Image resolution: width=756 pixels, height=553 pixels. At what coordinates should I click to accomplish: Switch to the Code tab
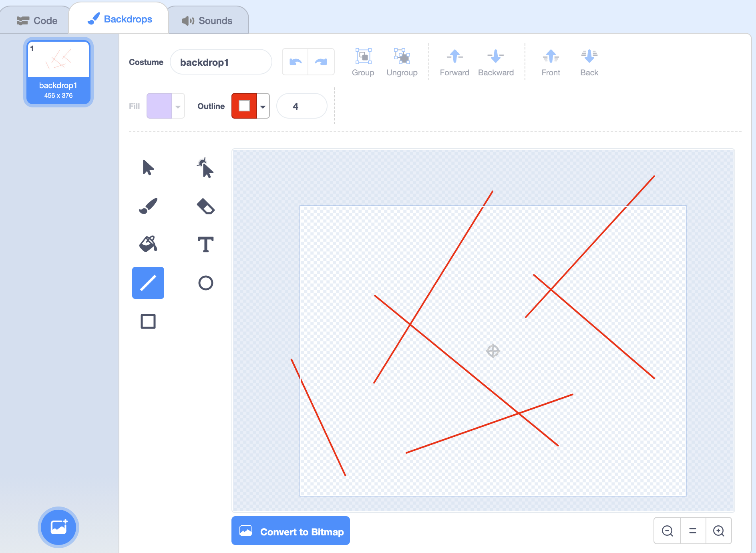(37, 20)
